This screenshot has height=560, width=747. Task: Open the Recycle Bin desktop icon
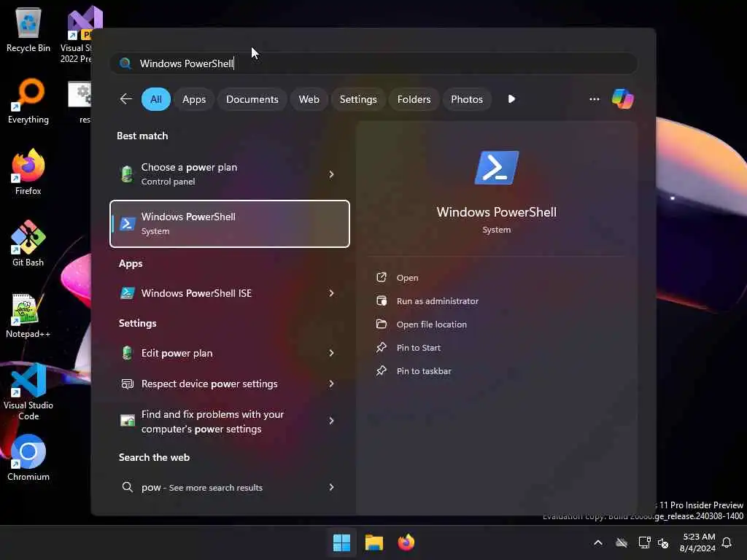coord(28,29)
